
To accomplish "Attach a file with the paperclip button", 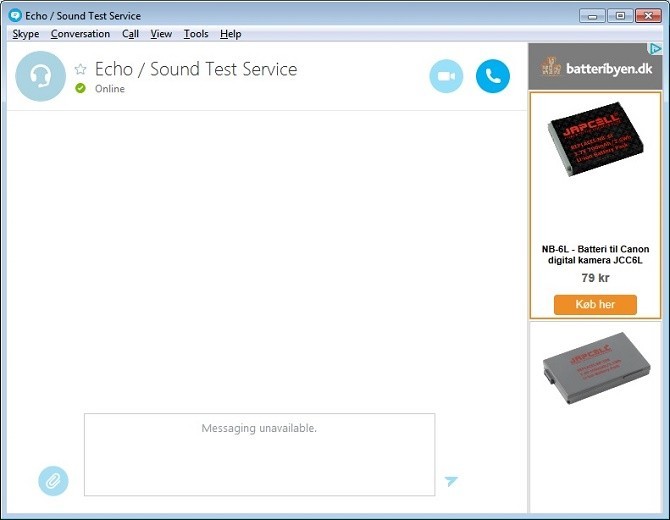I will [53, 481].
